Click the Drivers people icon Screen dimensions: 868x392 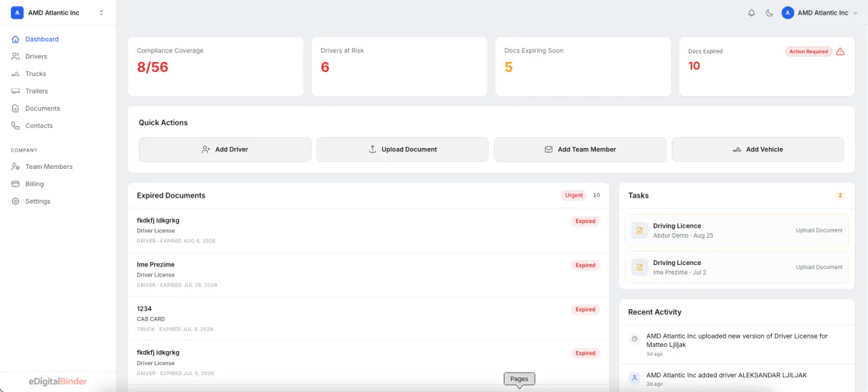[15, 57]
